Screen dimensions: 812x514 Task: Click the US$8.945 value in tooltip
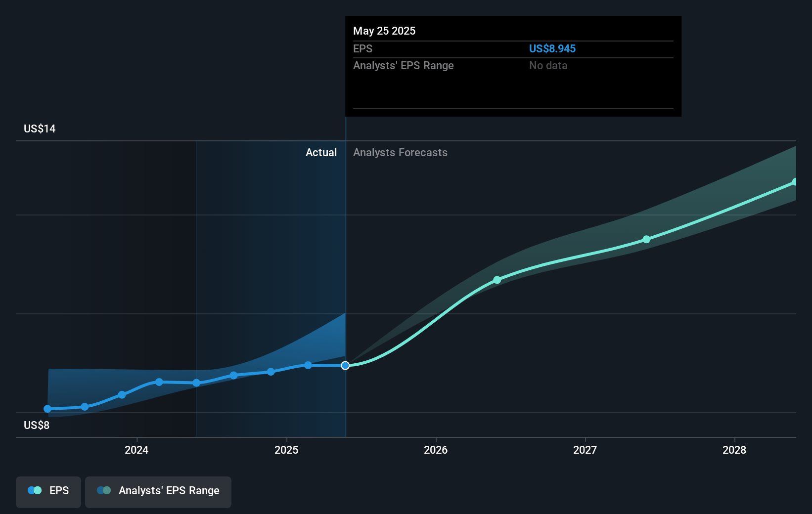[x=552, y=49]
